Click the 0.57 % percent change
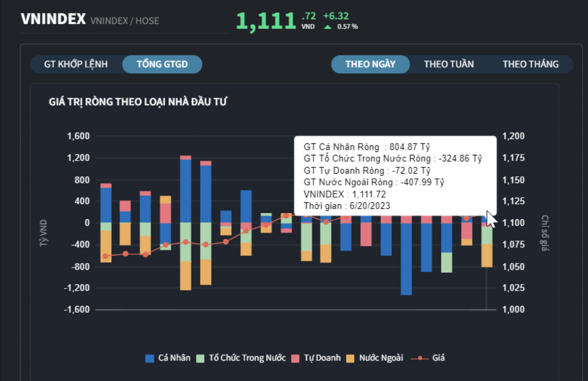This screenshot has height=381, width=588. [x=347, y=26]
